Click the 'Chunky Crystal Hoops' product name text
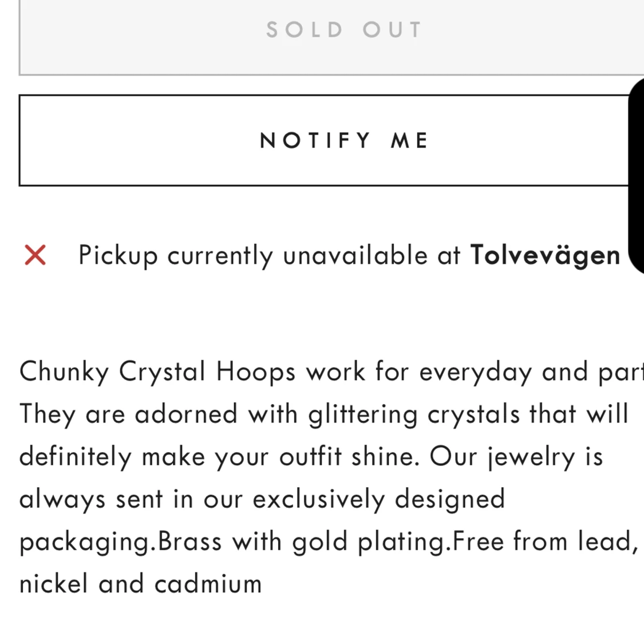This screenshot has height=644, width=644. coord(157,372)
